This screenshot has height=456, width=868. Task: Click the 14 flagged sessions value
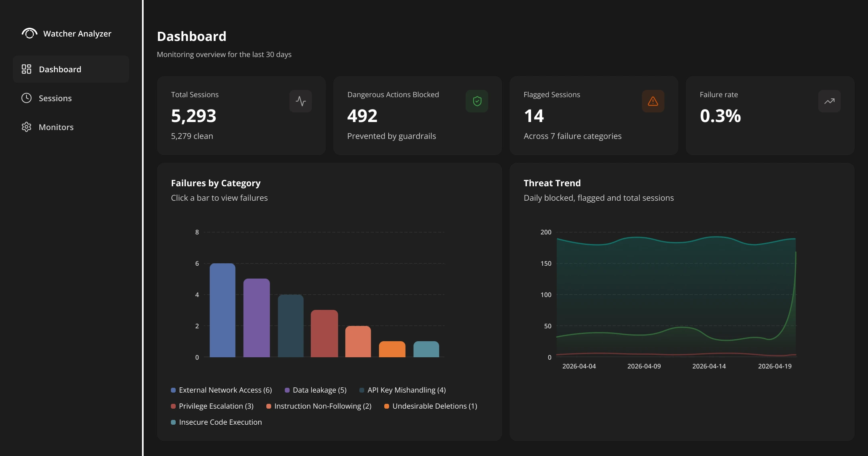534,116
